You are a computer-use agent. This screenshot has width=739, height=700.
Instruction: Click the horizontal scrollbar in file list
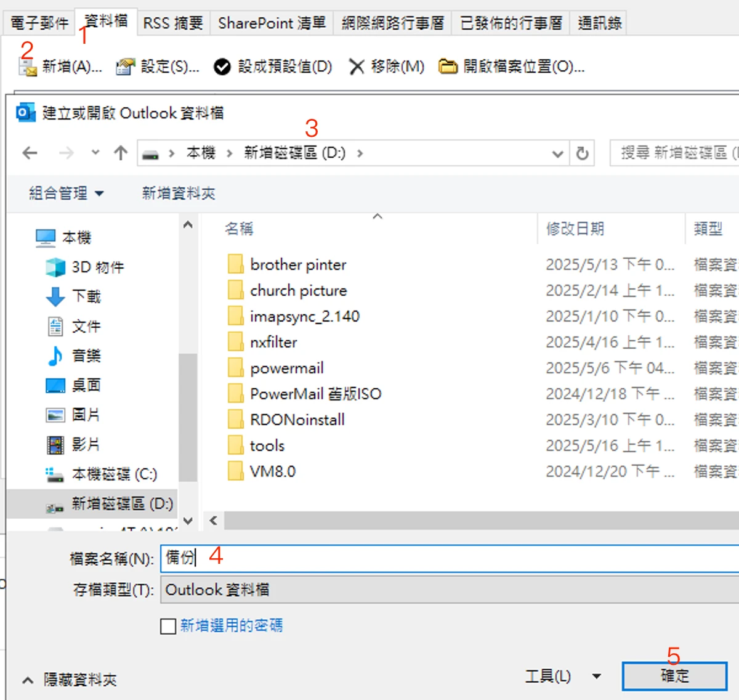click(480, 521)
